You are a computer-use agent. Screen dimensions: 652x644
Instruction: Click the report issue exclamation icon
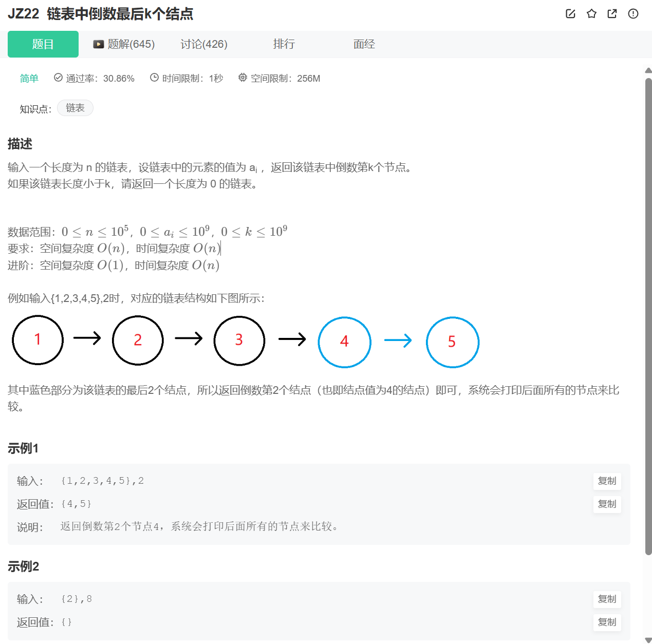click(x=633, y=14)
